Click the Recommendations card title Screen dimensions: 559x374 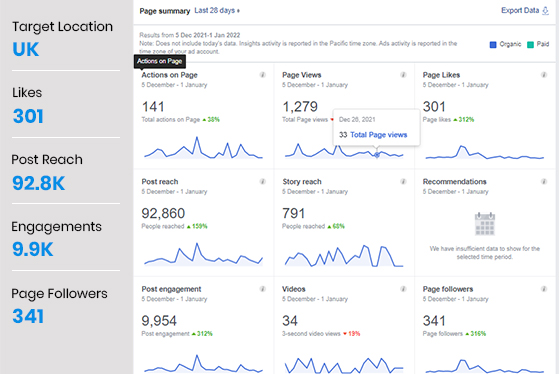[455, 181]
